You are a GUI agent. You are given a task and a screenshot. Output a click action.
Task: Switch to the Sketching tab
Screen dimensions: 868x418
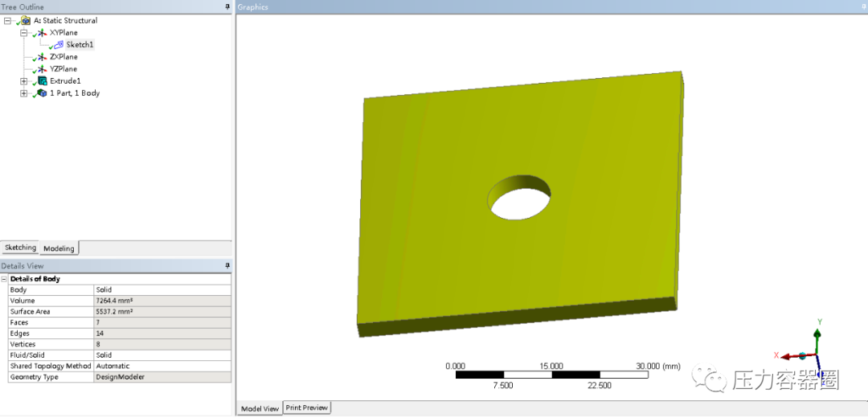[x=20, y=248]
